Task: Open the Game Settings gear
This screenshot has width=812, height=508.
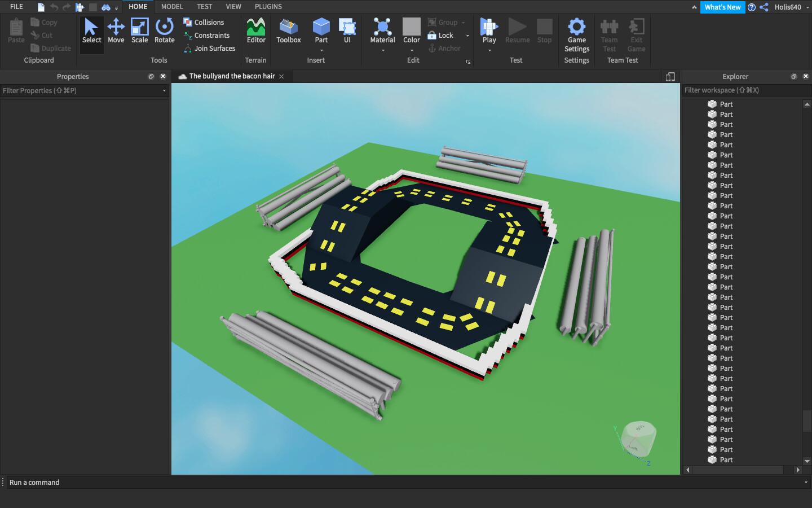Action: 576,34
